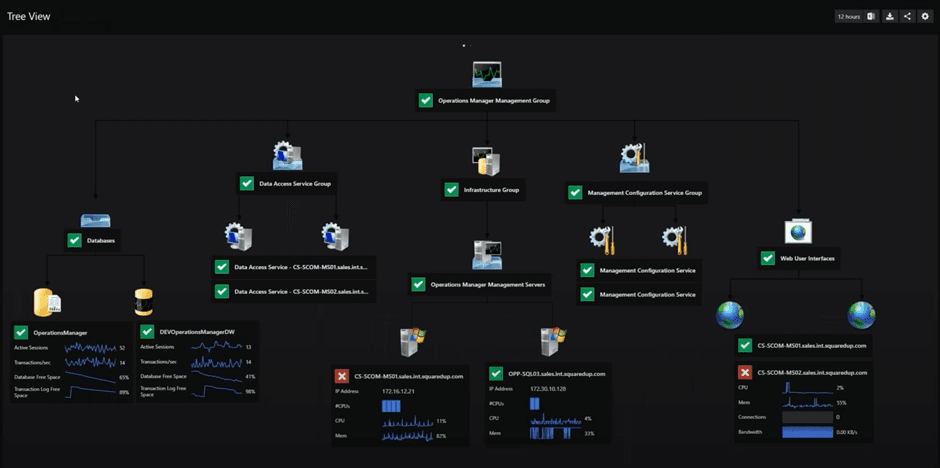The width and height of the screenshot is (940, 468).
Task: Open the lower Management Configuration Service row
Action: tap(639, 295)
